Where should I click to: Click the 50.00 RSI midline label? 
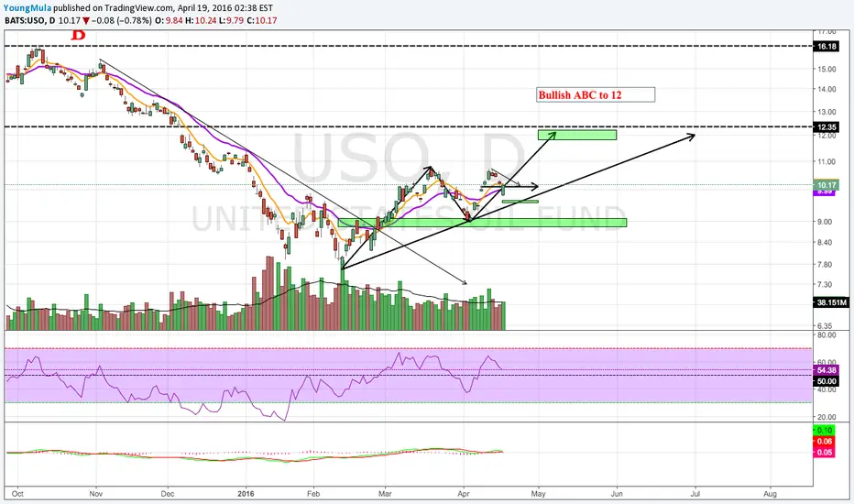click(x=827, y=381)
